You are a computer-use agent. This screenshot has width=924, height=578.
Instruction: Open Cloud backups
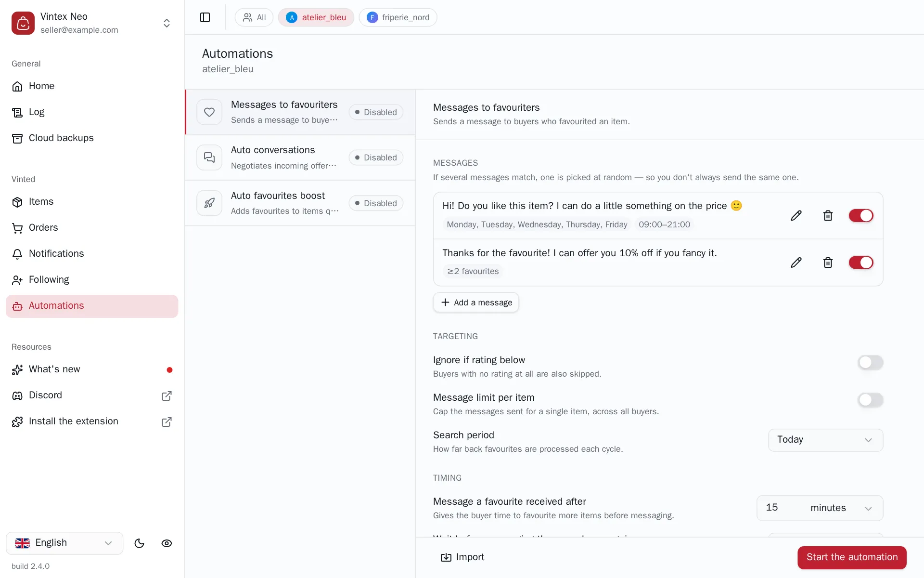92,138
